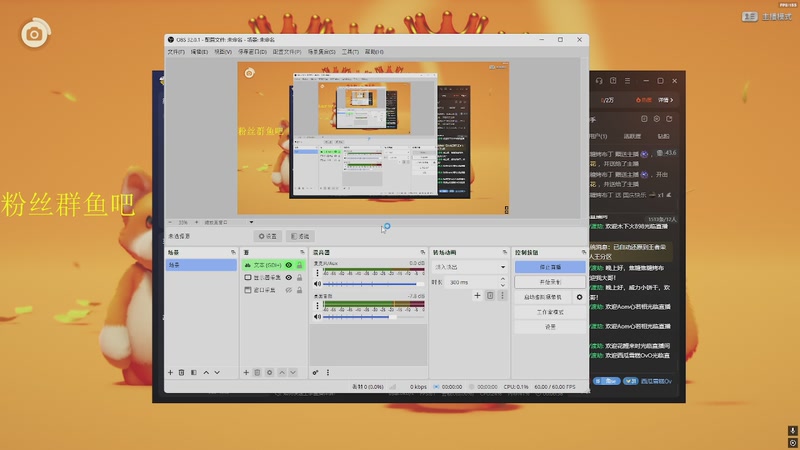
Task: Adjust the desktop audio volume slider
Action: pyautogui.click(x=373, y=317)
